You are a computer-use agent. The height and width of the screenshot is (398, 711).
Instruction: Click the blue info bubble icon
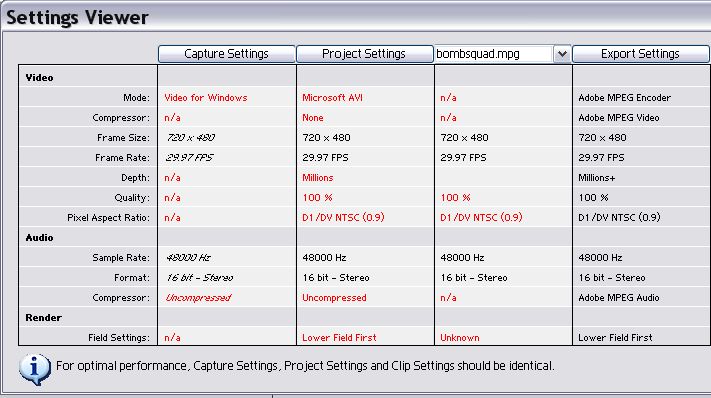pos(35,369)
